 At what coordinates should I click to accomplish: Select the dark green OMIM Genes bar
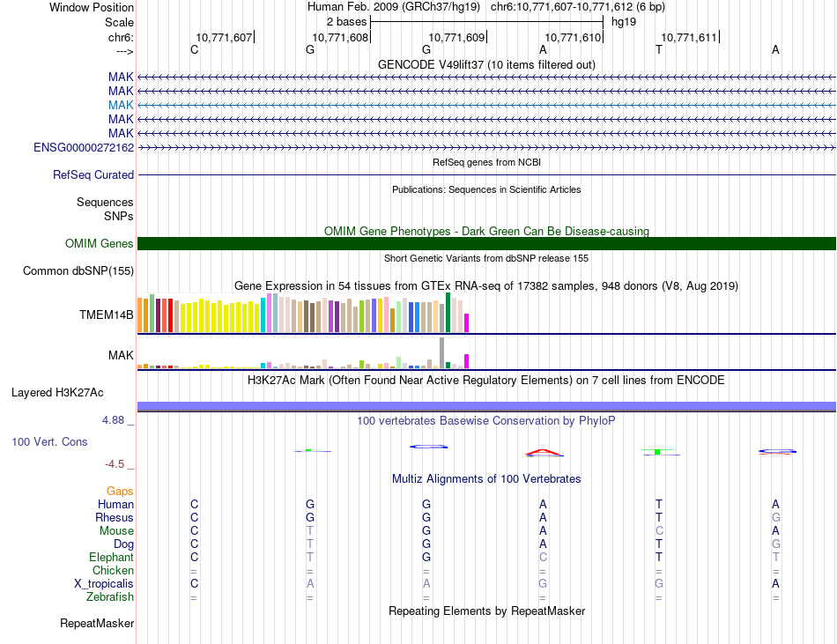point(487,244)
